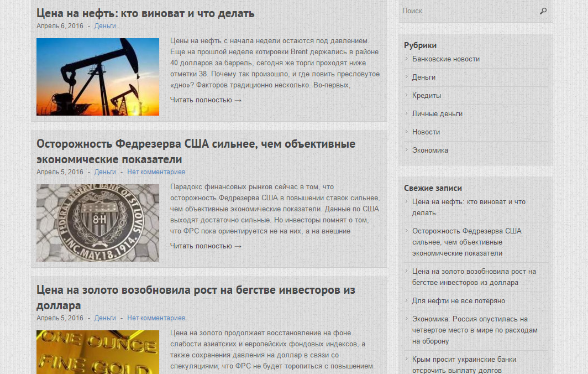Click 'Деньги' category of the oil article
588x374 pixels.
tap(105, 26)
